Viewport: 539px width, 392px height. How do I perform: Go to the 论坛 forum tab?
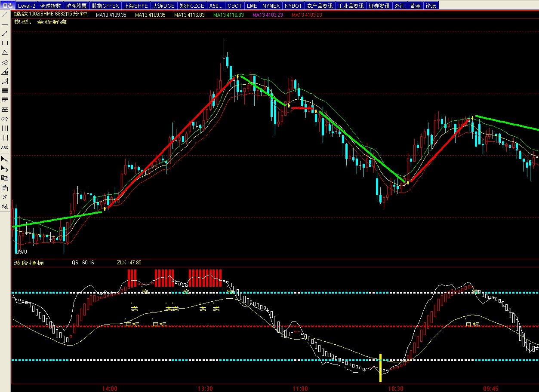click(430, 6)
